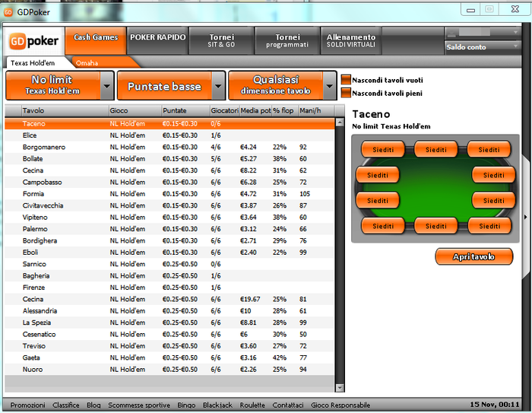Open the Bingo link

[186, 405]
